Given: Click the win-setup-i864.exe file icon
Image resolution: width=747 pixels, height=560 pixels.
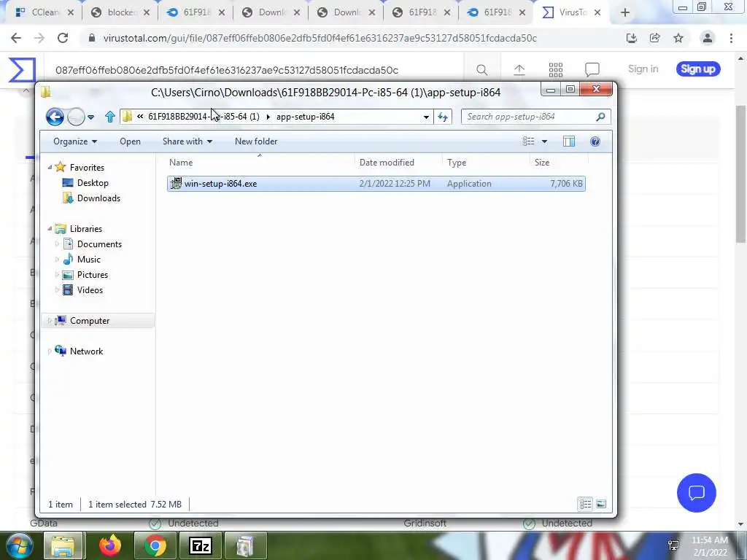Looking at the screenshot, I should [176, 183].
